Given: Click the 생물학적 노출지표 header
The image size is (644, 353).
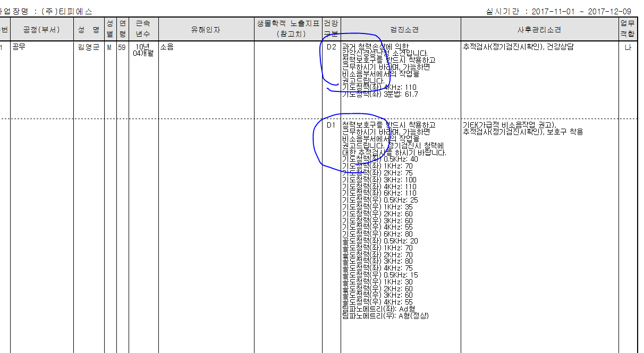Looking at the screenshot, I should (x=288, y=29).
